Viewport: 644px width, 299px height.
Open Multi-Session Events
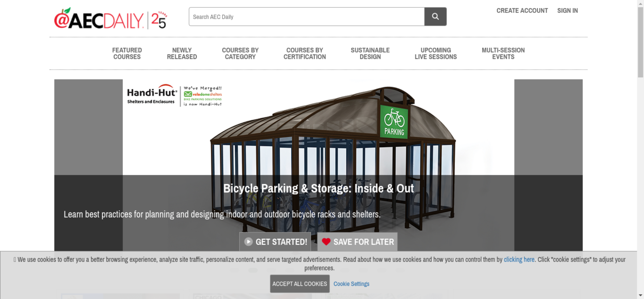(503, 53)
